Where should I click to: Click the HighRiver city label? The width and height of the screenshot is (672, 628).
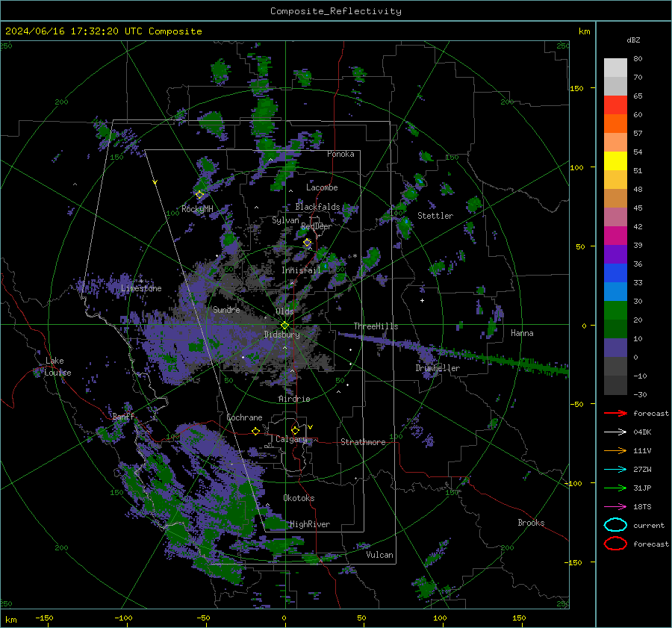310,524
